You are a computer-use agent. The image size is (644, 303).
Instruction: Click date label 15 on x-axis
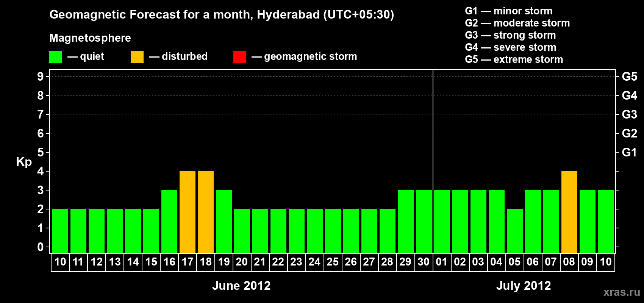point(151,262)
